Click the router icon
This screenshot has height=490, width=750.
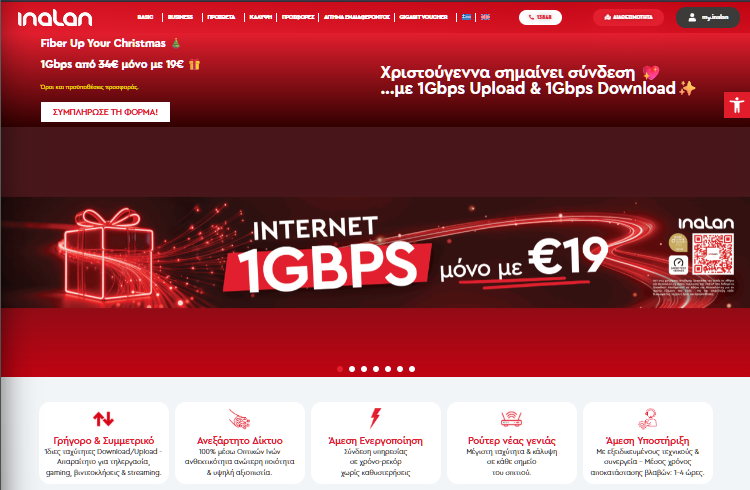point(511,419)
